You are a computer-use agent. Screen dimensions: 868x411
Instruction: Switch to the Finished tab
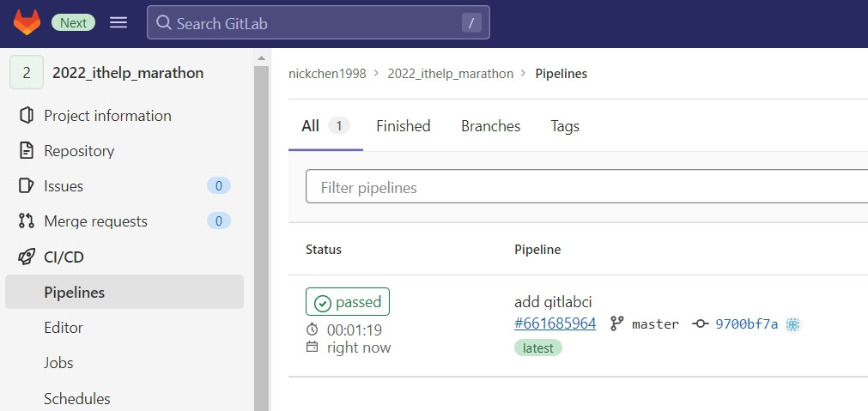[x=403, y=126]
